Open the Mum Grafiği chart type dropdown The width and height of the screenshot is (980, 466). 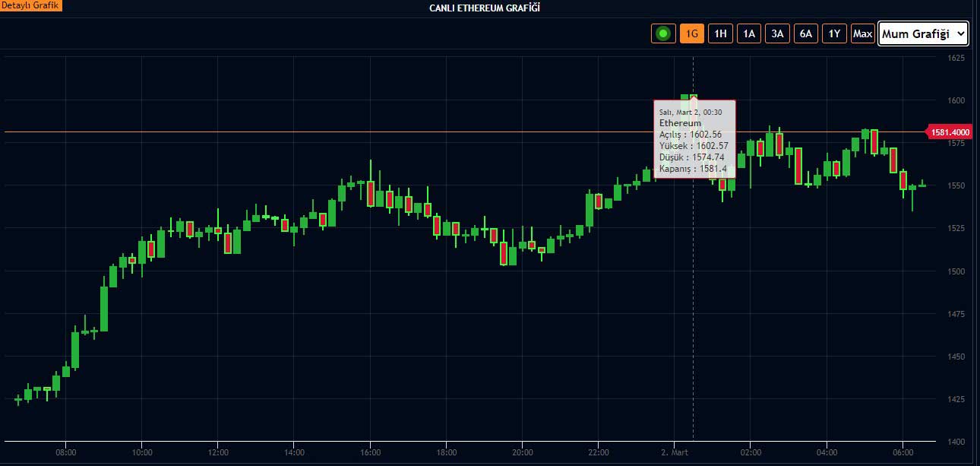(x=924, y=33)
